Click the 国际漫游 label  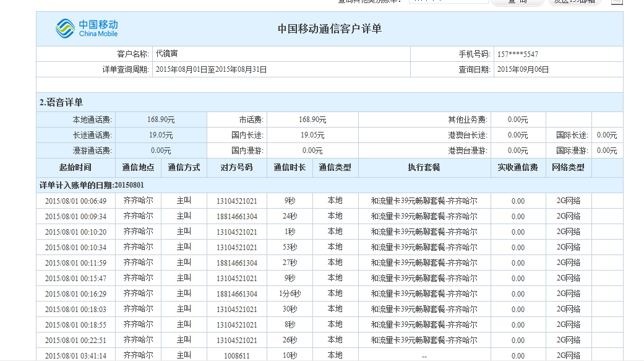[572, 150]
